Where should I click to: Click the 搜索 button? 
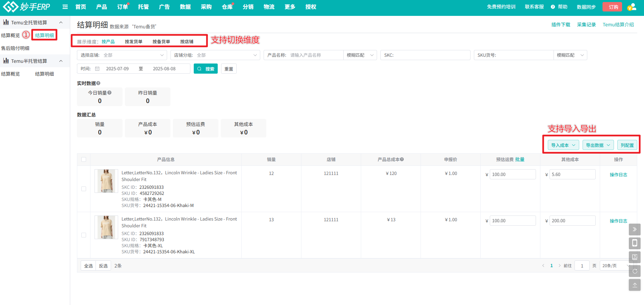[206, 69]
